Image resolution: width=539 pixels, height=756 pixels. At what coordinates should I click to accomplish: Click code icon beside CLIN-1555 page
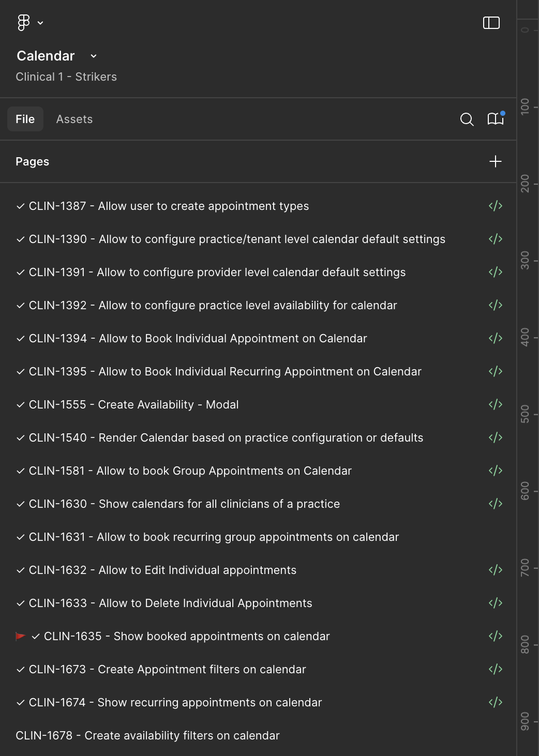click(495, 404)
